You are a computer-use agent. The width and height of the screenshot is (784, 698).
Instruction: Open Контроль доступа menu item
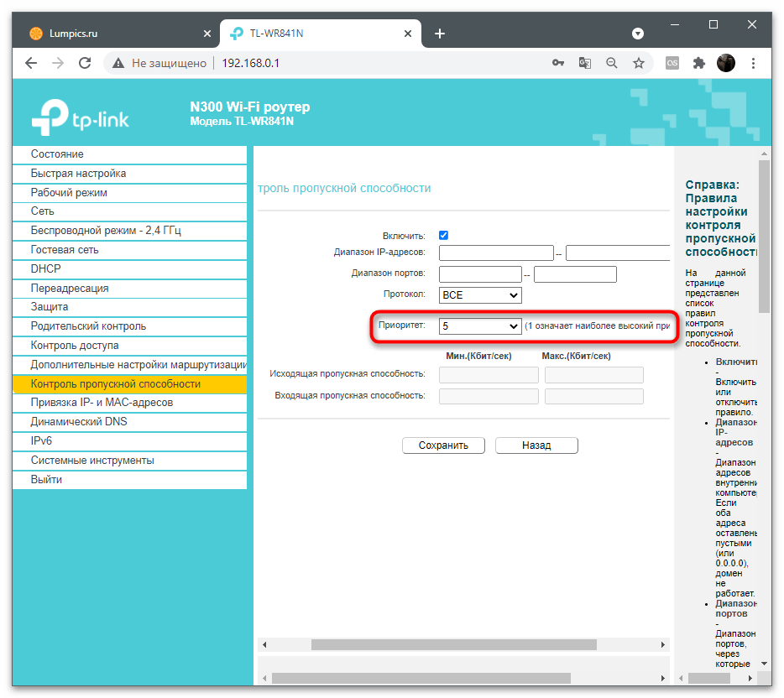(x=129, y=346)
